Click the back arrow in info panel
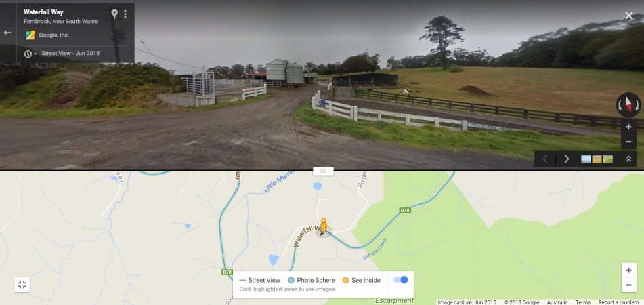Image resolution: width=644 pixels, height=305 pixels. [x=7, y=33]
